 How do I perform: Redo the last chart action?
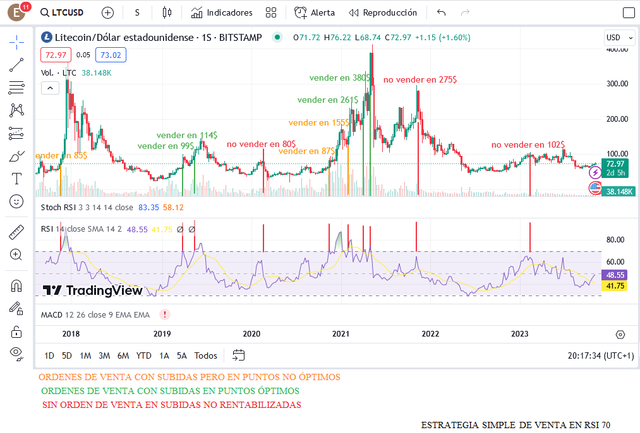tap(465, 13)
